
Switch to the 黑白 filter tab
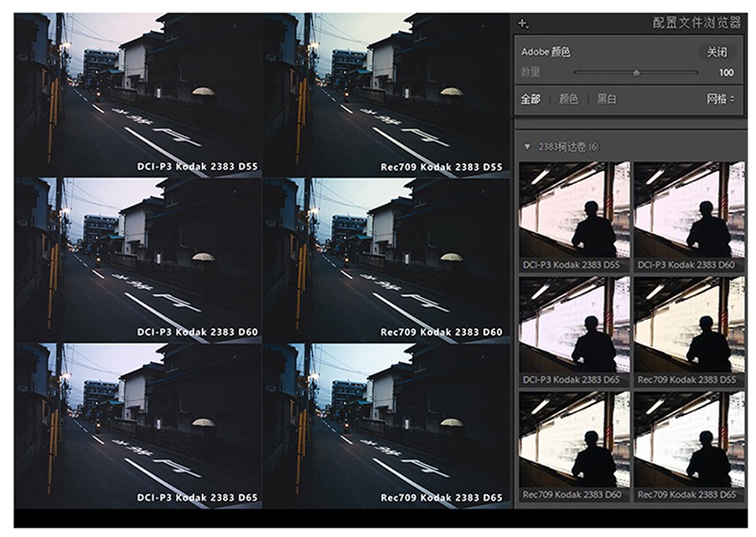click(607, 99)
